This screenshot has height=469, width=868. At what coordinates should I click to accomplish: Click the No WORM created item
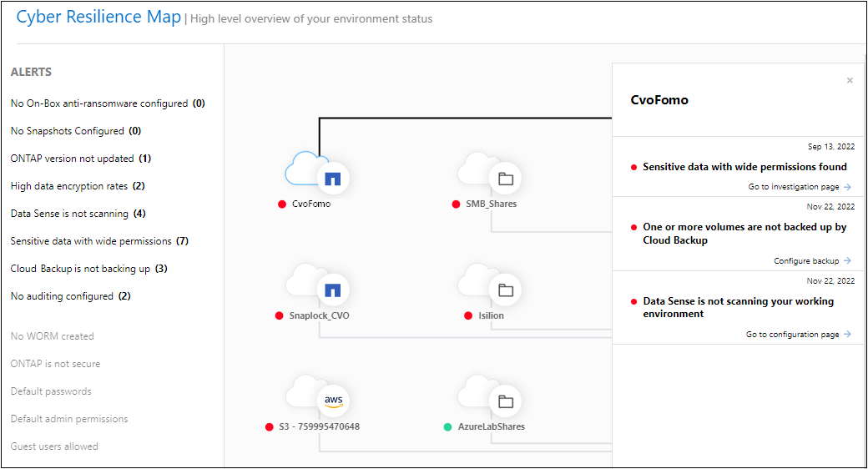click(53, 336)
